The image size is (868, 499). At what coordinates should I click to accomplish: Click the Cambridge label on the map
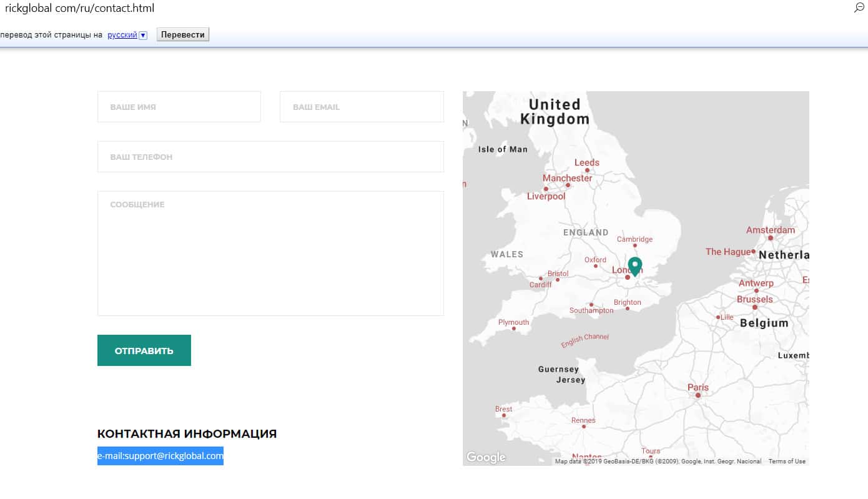[634, 239]
